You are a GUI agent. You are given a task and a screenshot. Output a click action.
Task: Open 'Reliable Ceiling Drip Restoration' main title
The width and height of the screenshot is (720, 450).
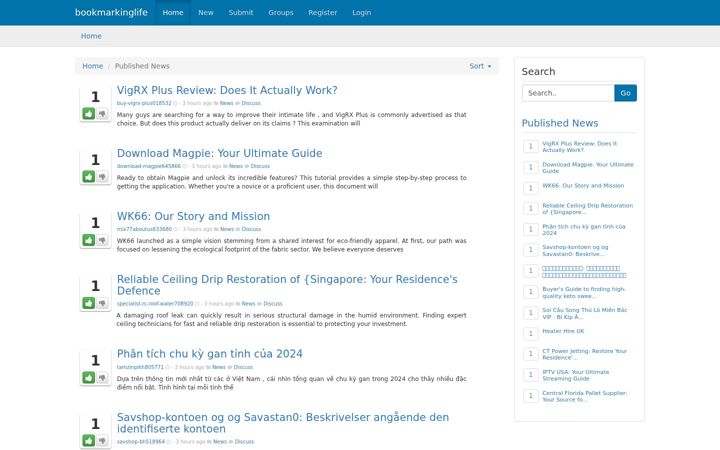pyautogui.click(x=287, y=285)
